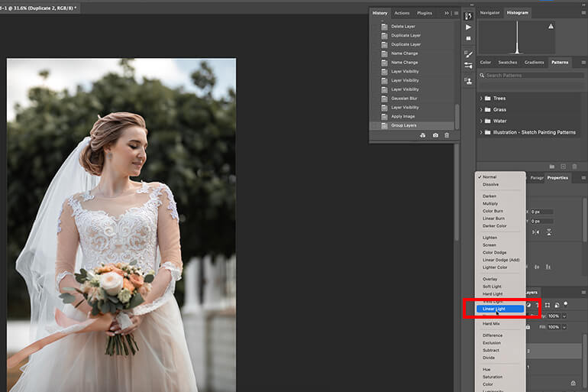Click the camera icon to create new snapshot
Viewport: 588px width, 392px height.
pyautogui.click(x=435, y=135)
